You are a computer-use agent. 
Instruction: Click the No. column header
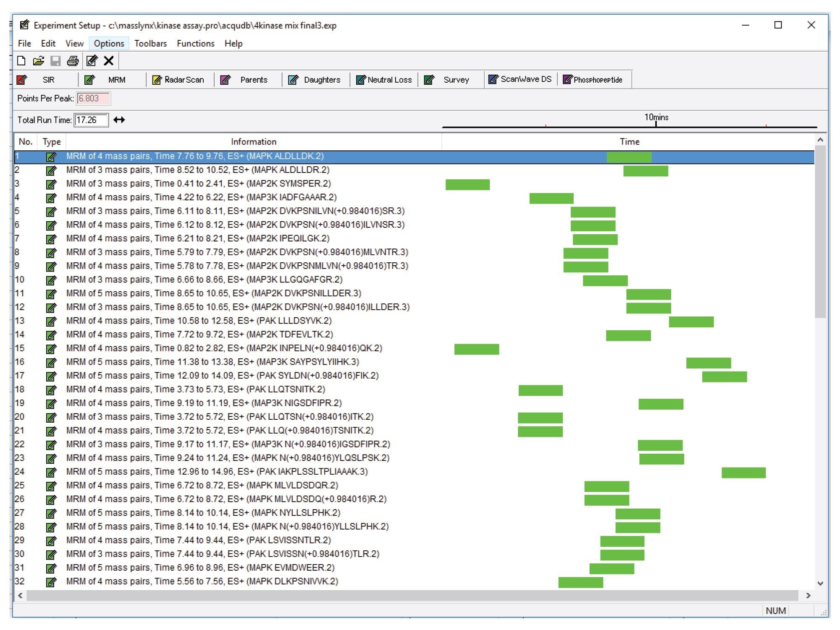pyautogui.click(x=26, y=142)
